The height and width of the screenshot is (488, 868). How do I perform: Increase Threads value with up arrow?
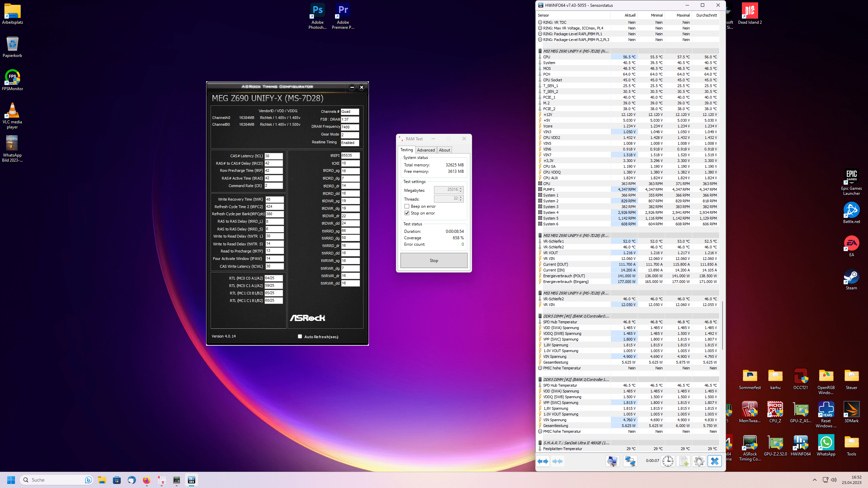point(461,197)
